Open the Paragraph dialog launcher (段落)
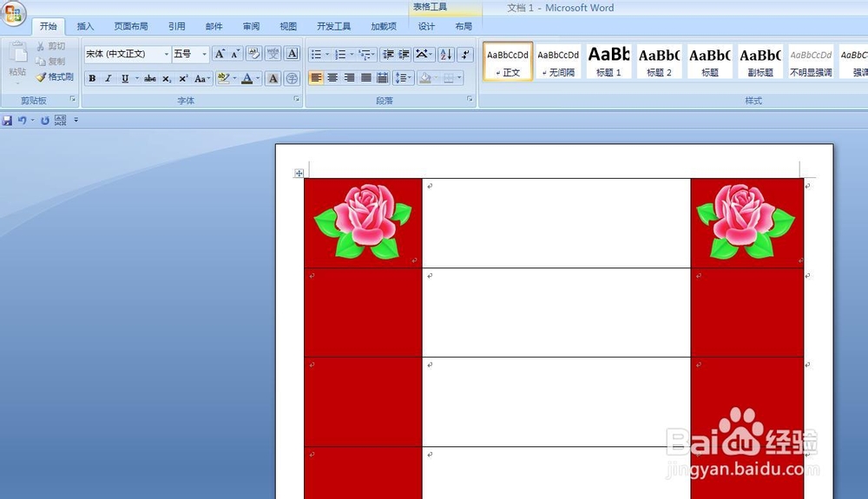Screen dimensions: 868x499 [470, 99]
